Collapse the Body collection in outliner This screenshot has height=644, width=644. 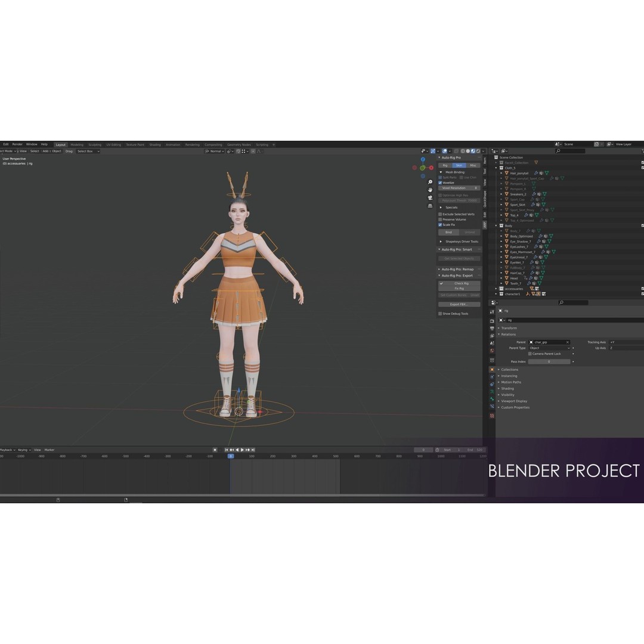[496, 225]
